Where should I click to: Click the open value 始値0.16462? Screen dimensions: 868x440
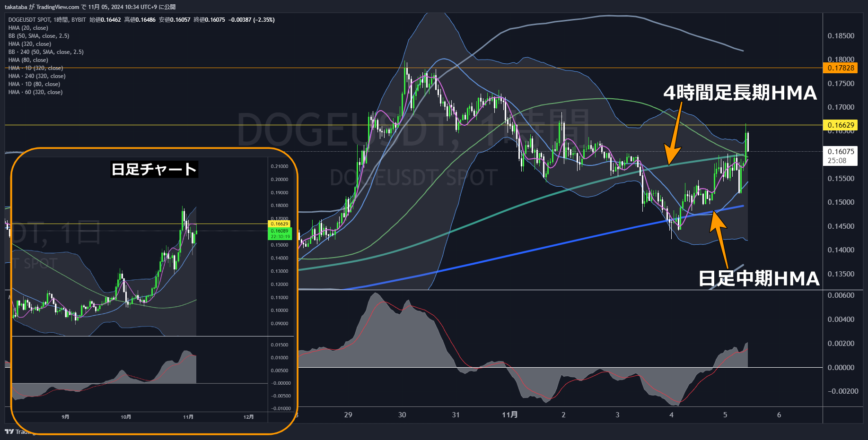(105, 20)
